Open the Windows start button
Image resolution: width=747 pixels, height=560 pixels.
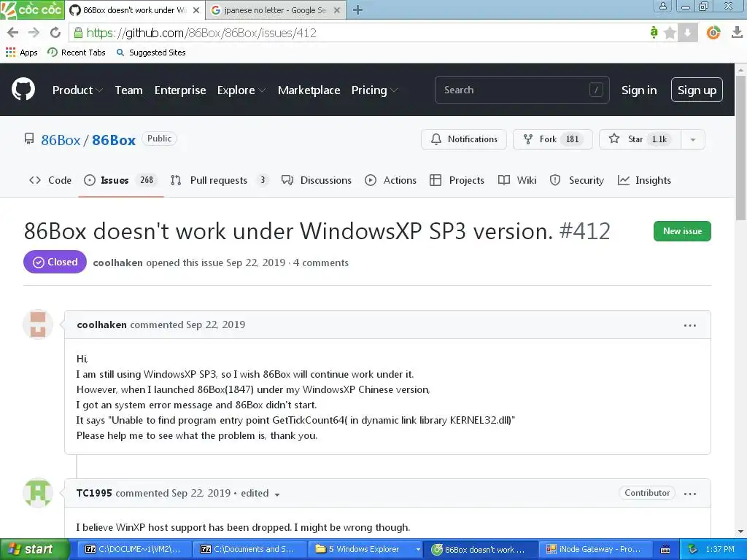click(34, 549)
